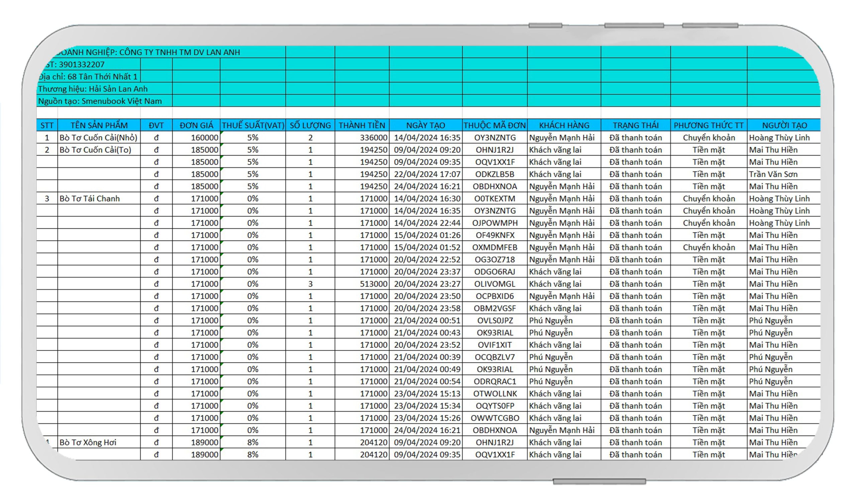Click order code O0TKEXTM cell
The width and height of the screenshot is (856, 504).
pyautogui.click(x=494, y=198)
